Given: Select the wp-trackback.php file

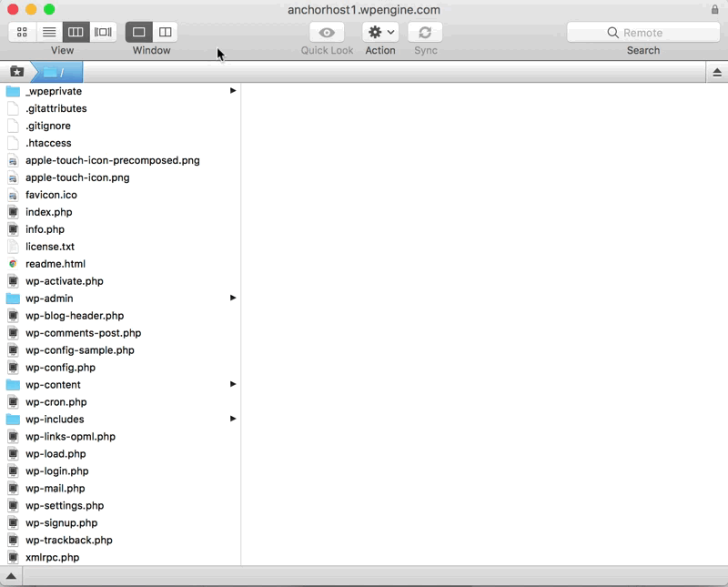Looking at the screenshot, I should [120, 540].
